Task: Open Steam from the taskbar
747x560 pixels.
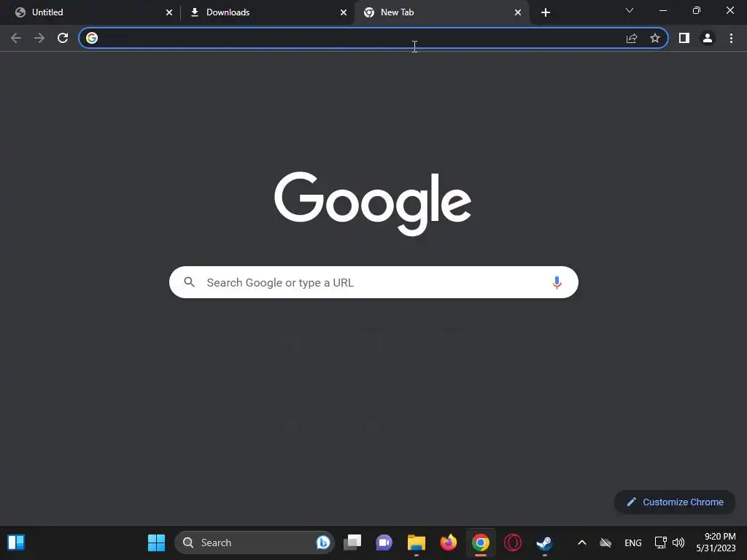Action: click(544, 542)
